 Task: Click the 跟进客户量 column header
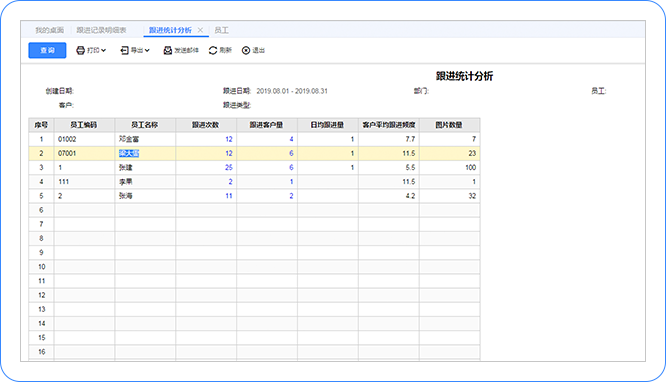tap(266, 125)
